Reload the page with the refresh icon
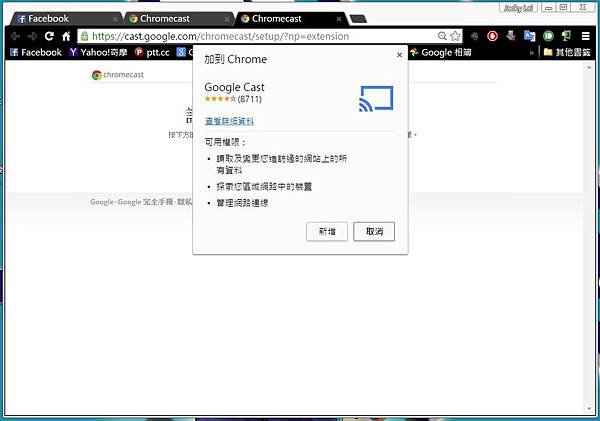The height and width of the screenshot is (421, 600). click(49, 36)
